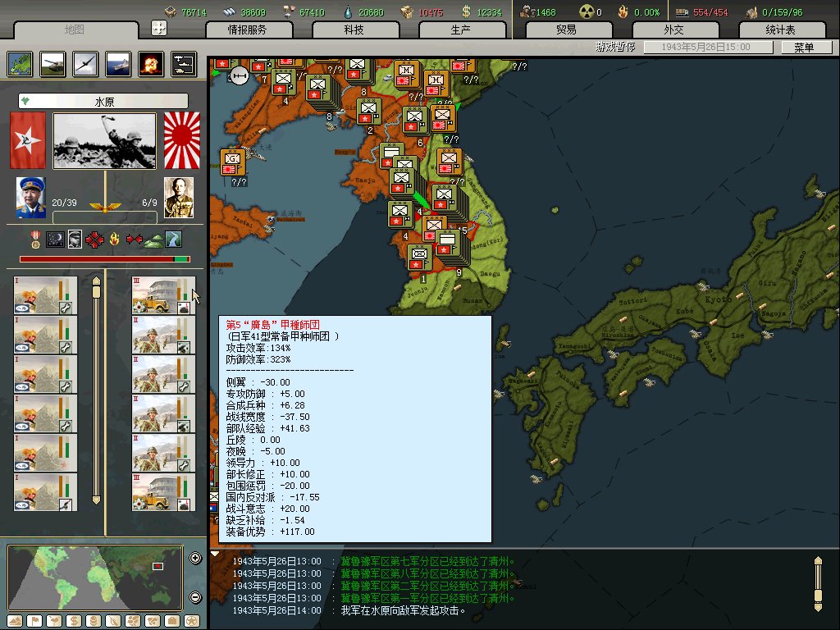Zoom in with the minimap plus button
Viewport: 840px width, 630px height.
click(x=195, y=559)
